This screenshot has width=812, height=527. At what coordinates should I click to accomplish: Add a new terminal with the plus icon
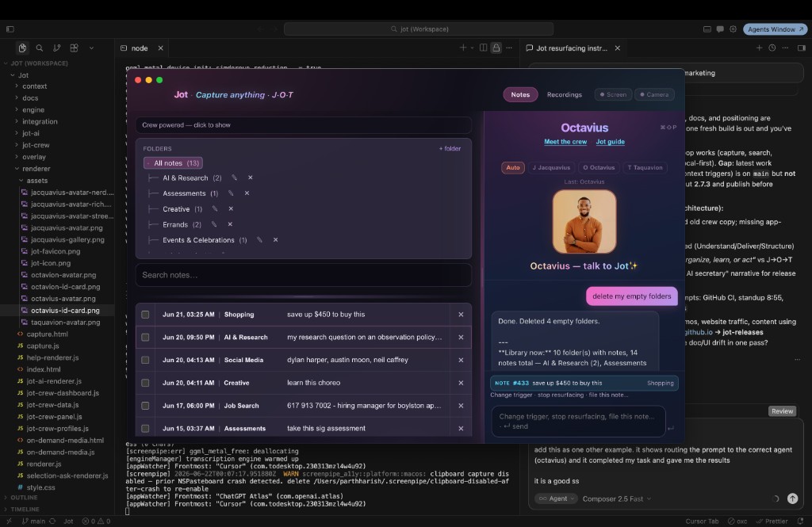[463, 48]
